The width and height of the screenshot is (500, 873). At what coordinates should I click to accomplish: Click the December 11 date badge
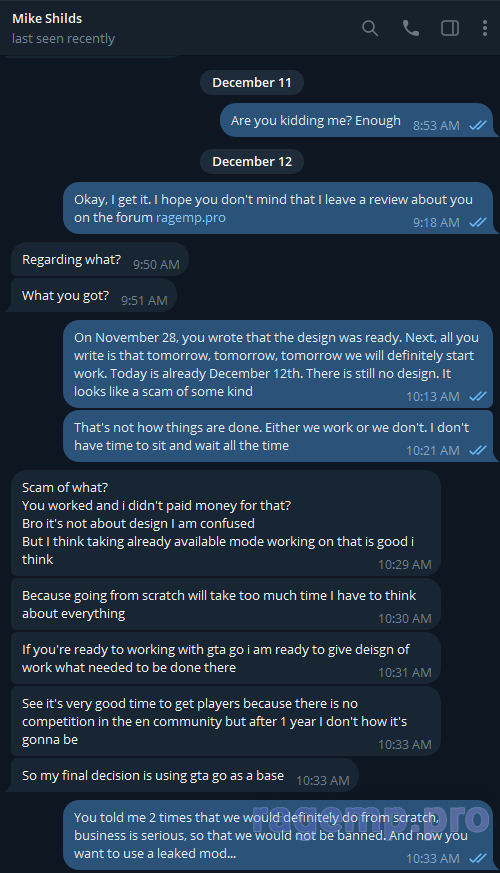tap(252, 82)
